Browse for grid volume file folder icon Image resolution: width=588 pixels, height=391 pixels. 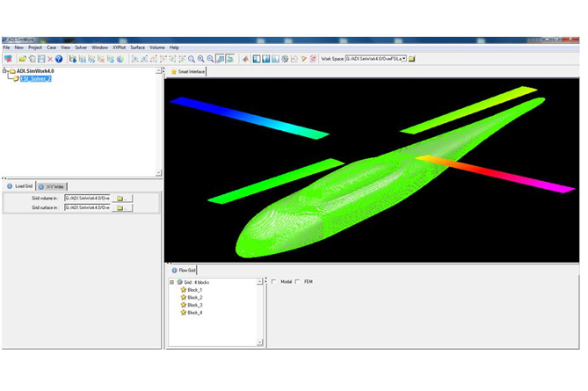(121, 198)
